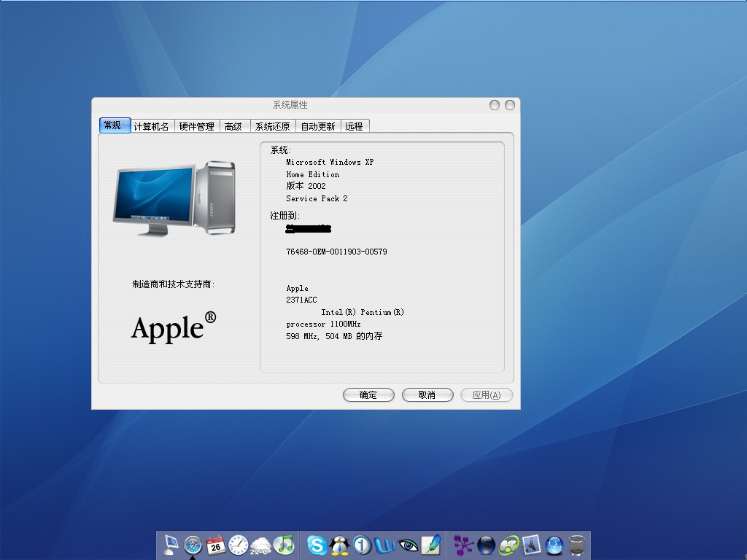747x560 pixels.
Task: Launch the QQ penguin icon
Action: click(340, 545)
